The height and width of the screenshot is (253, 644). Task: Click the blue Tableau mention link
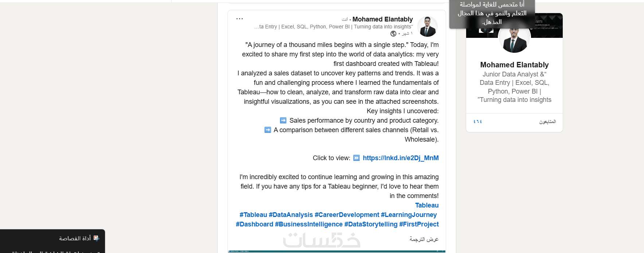[x=427, y=205]
